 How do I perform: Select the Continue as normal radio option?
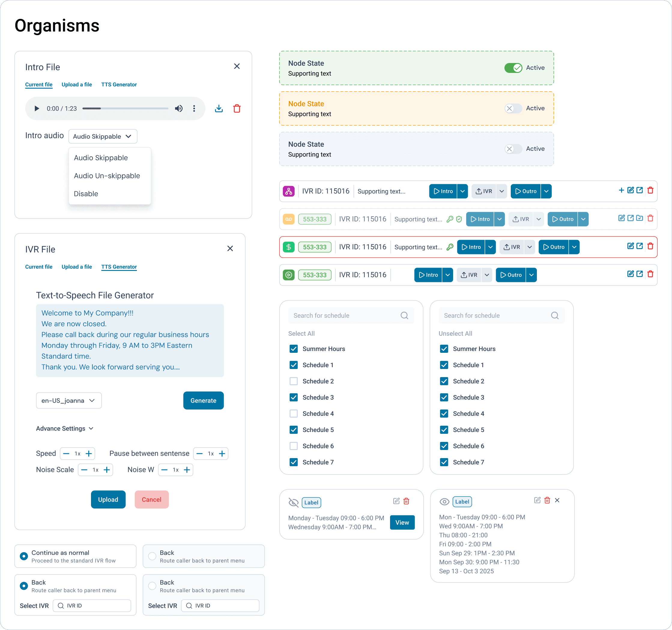[x=24, y=556]
